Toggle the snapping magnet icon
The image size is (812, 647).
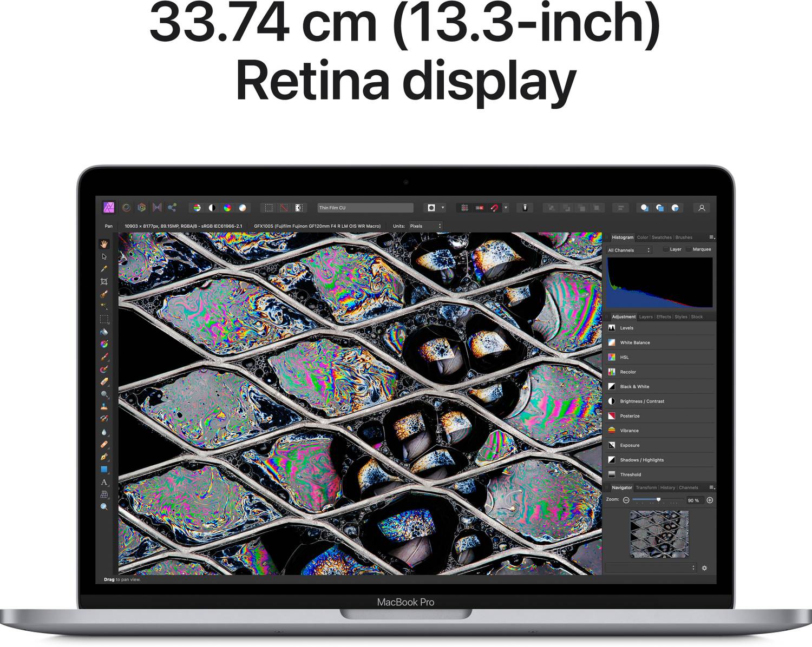click(494, 208)
